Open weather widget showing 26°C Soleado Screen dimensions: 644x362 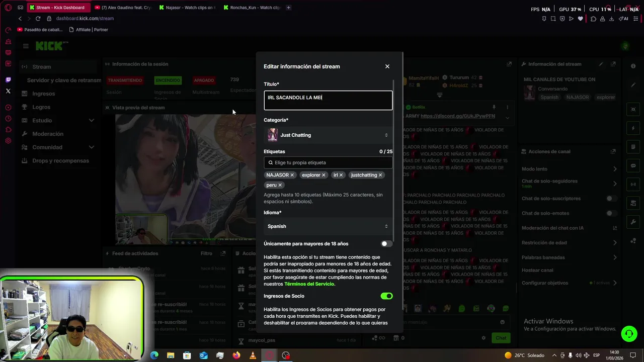(x=525, y=355)
